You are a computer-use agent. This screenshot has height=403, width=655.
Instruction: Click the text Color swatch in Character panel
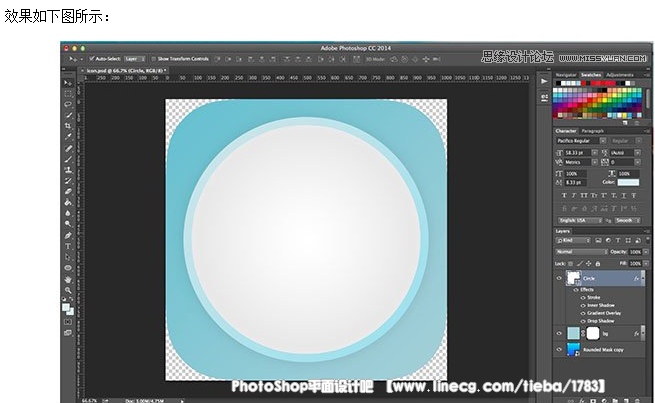pos(628,182)
